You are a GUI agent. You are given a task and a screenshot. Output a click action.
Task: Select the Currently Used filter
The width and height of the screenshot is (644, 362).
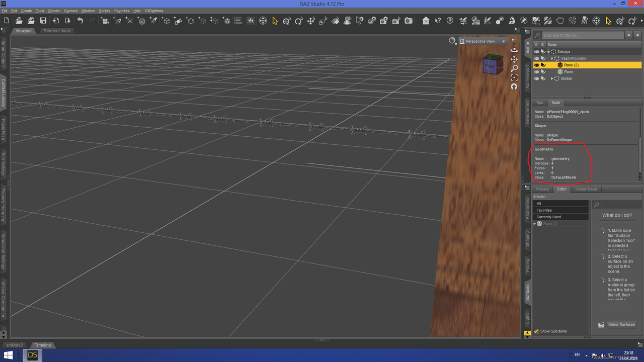560,217
